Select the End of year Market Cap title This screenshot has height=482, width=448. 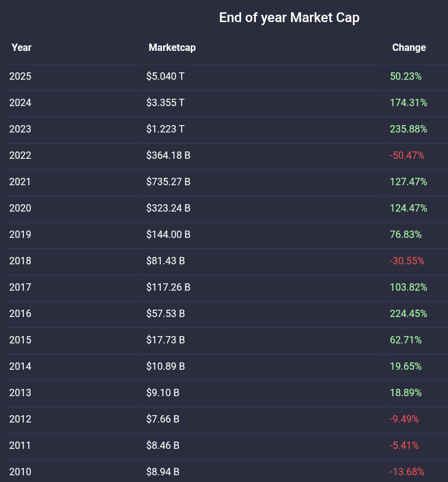[x=289, y=18]
